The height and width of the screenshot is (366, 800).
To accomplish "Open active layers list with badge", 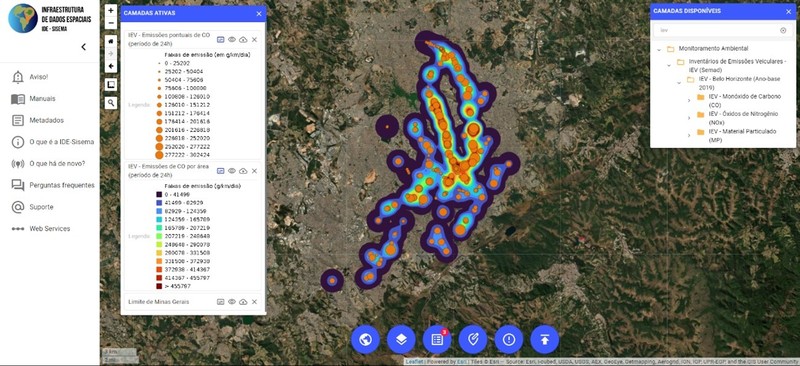I will 437,339.
